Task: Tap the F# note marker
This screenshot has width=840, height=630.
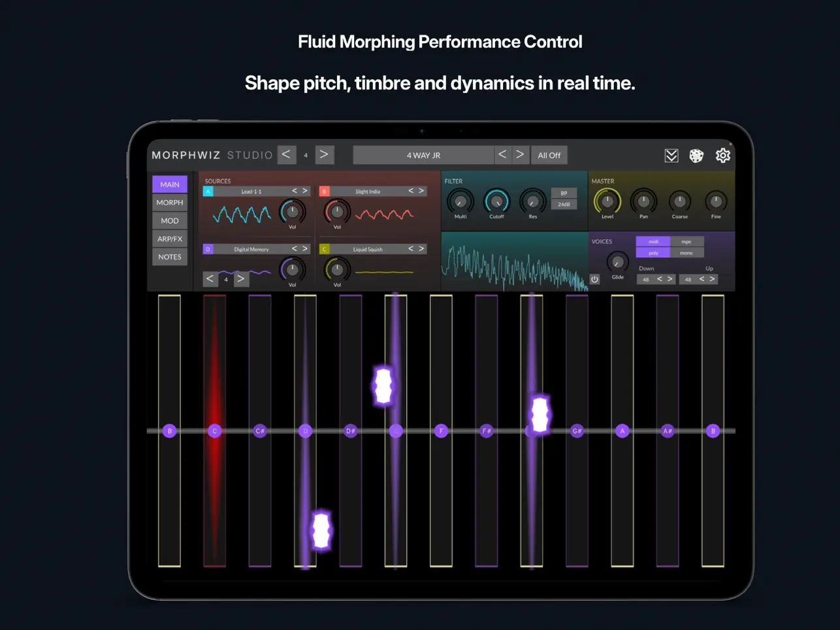Action: 487,431
